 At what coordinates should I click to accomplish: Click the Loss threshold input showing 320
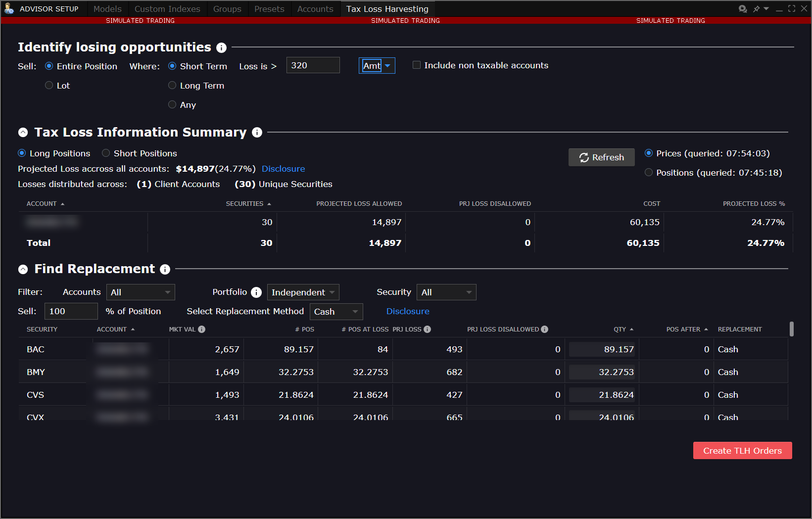tap(313, 65)
